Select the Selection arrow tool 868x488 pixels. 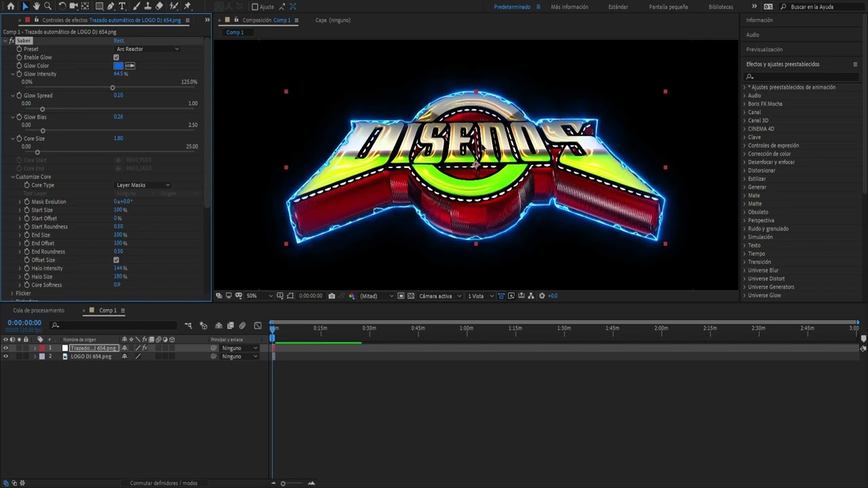coord(25,6)
